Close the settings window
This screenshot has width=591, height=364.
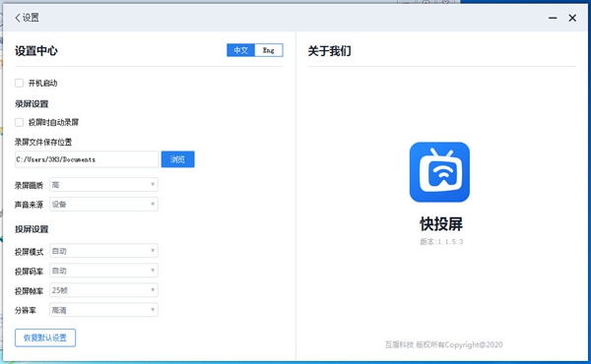[x=572, y=18]
